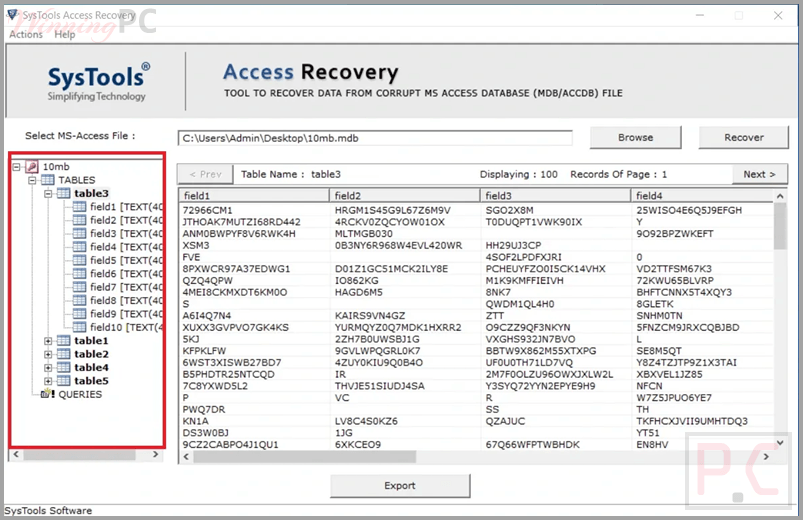Open the Help menu
The height and width of the screenshot is (520, 803).
65,34
